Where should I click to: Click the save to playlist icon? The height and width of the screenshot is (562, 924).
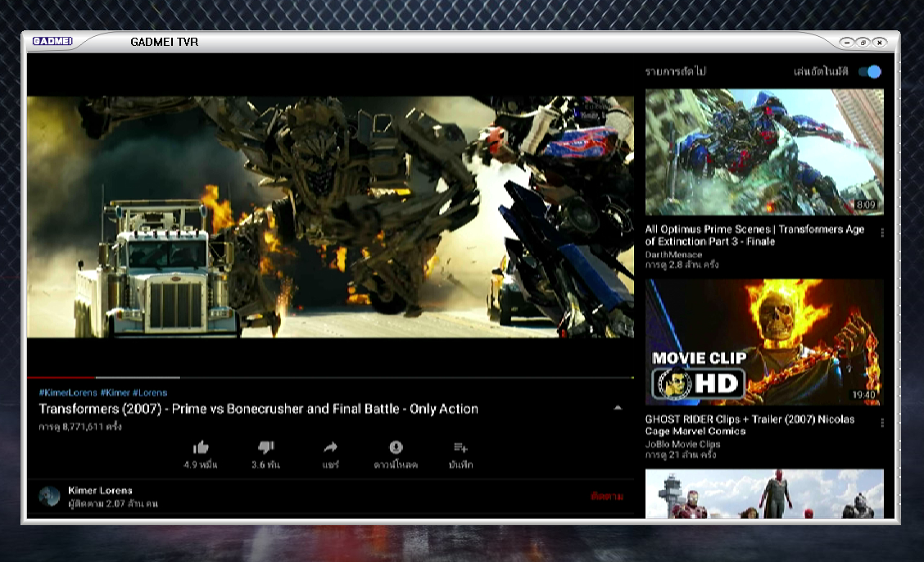461,447
